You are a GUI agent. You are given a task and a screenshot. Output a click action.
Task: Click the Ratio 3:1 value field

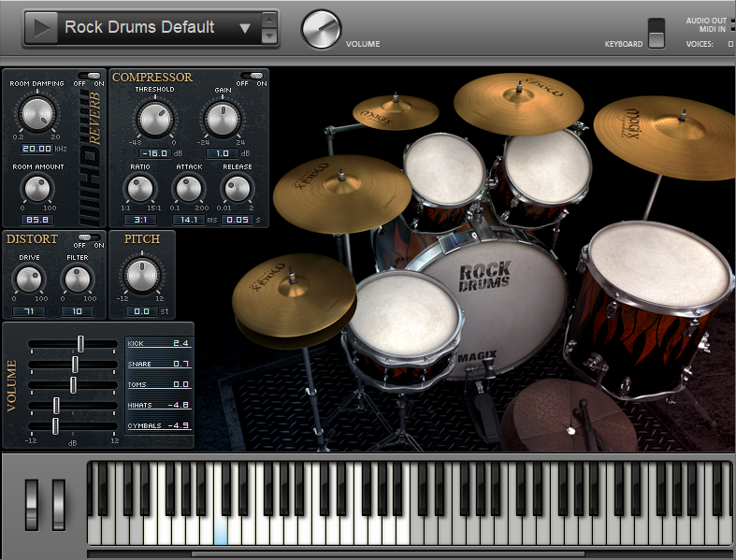click(x=140, y=220)
